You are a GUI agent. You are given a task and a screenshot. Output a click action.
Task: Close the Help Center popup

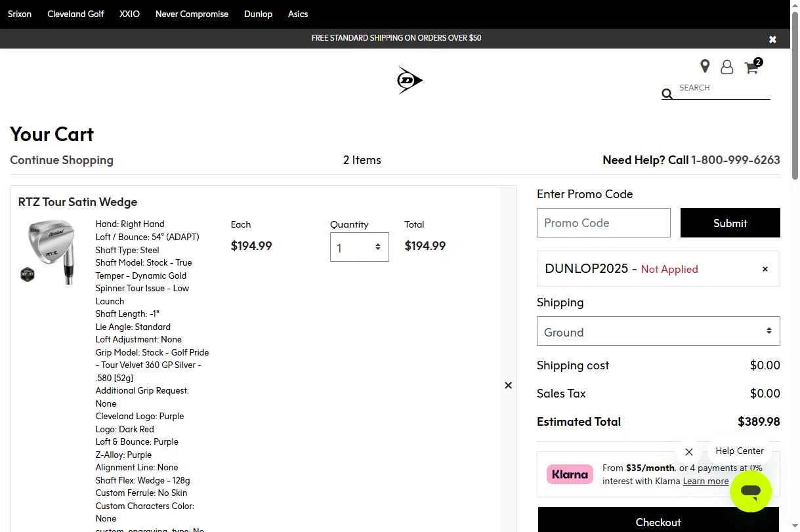click(x=689, y=452)
